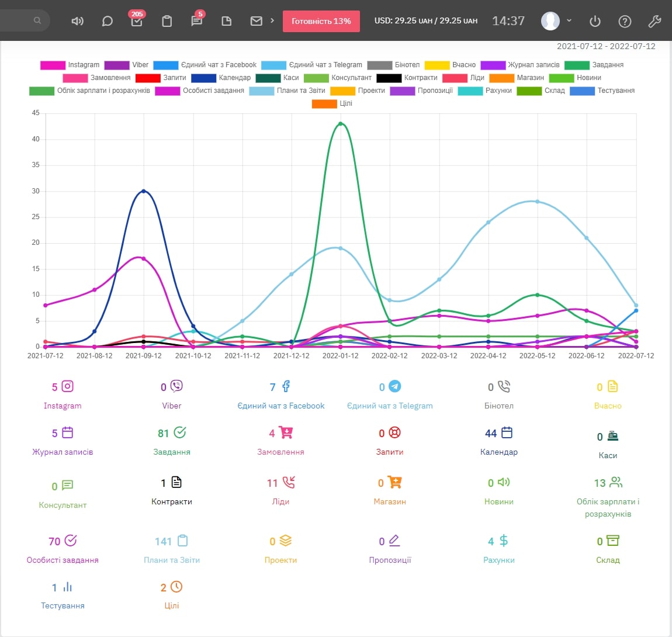Viewport: 672px width, 637px height.
Task: Expand the user avatar dropdown arrow
Action: point(569,21)
